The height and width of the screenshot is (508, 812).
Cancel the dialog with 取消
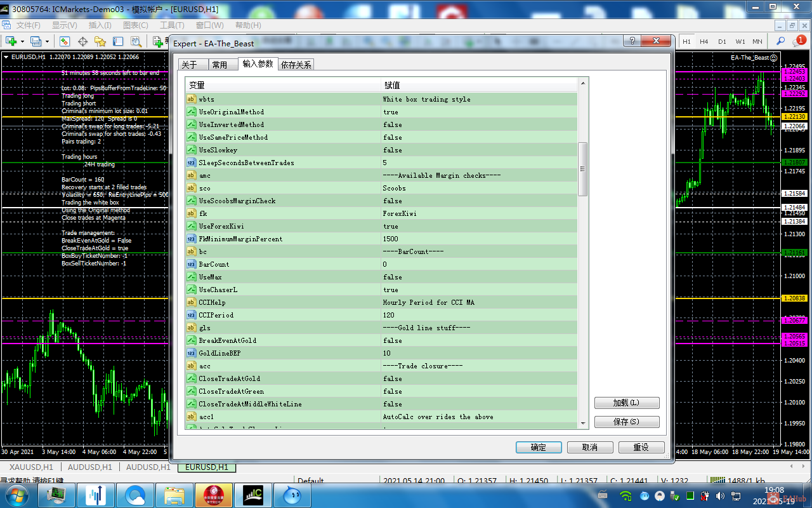[x=590, y=447]
